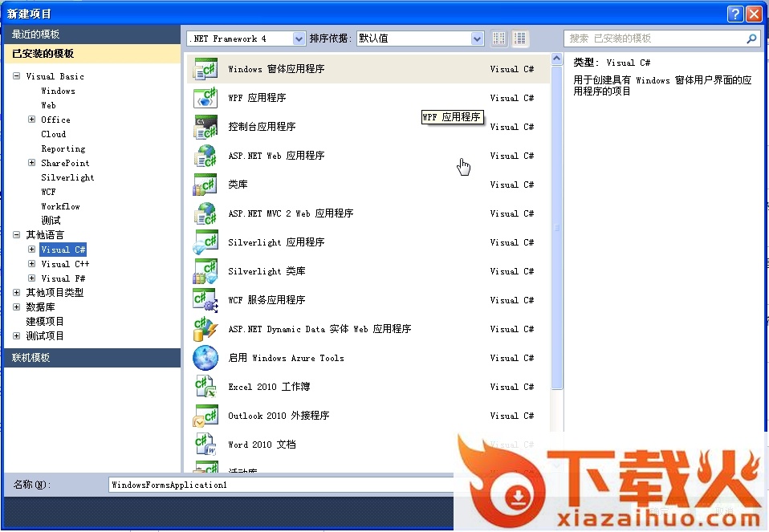Select the Outlook 2010 外接程序 template icon
The image size is (769, 532).
tap(205, 416)
